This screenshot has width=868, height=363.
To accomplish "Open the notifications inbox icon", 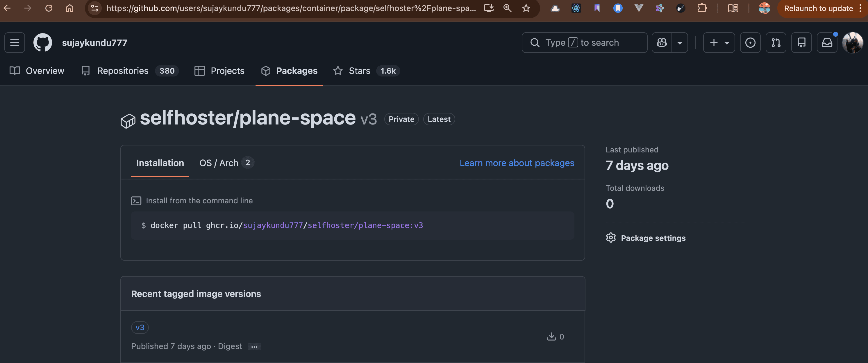I will click(827, 42).
